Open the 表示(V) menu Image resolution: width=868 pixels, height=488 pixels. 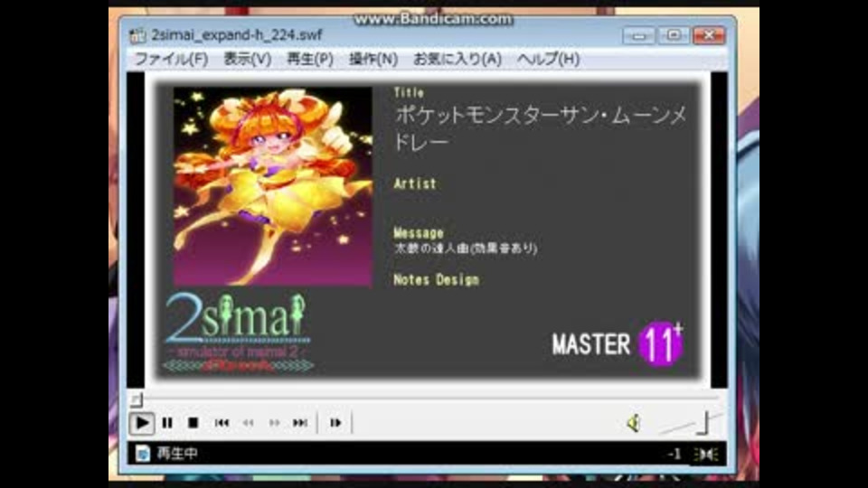click(x=248, y=60)
